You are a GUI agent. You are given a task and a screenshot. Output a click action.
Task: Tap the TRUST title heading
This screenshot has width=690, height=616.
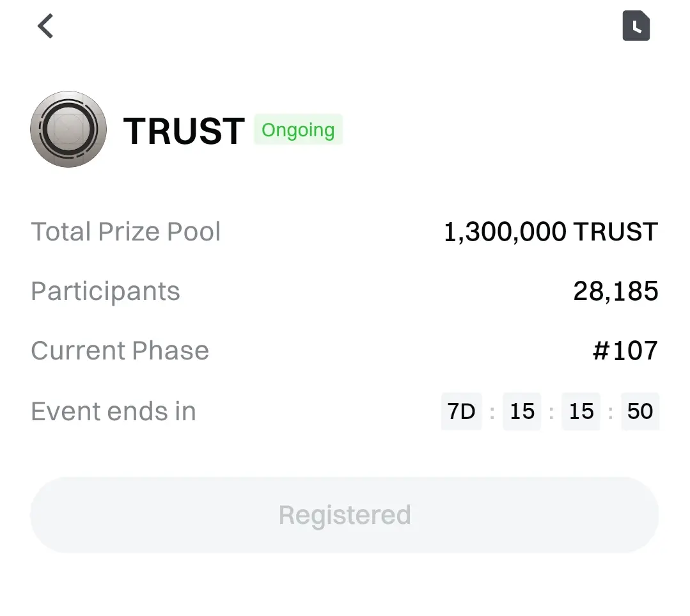[184, 130]
